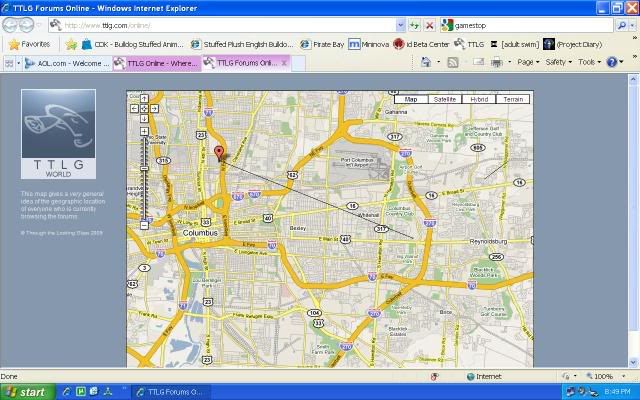The width and height of the screenshot is (640, 400).
Task: Click the stop loading X button
Action: point(429,25)
